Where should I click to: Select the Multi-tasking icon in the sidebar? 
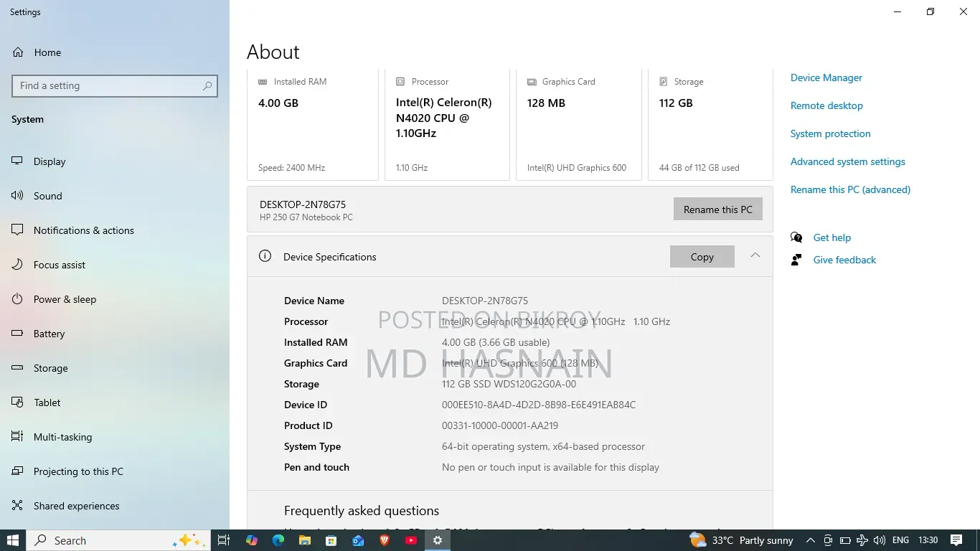(x=17, y=437)
